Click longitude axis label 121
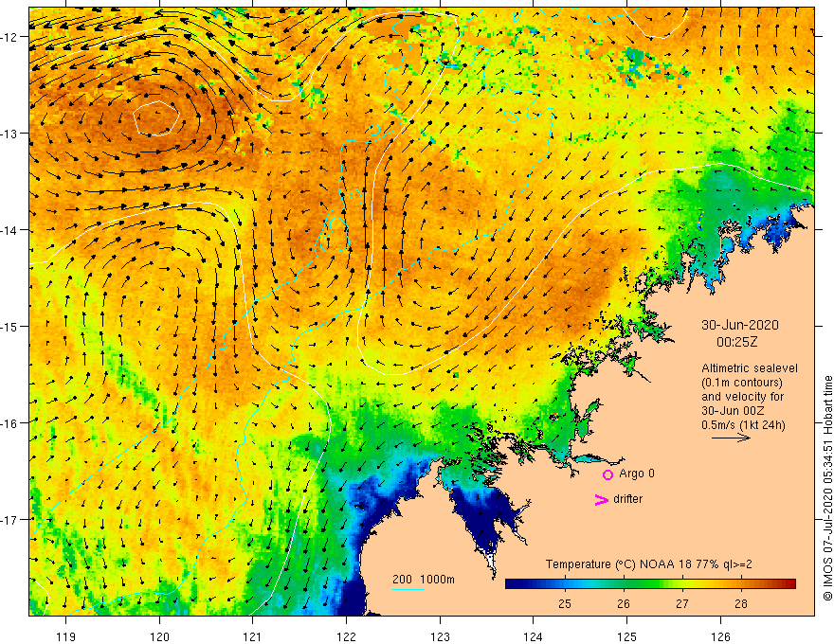Screen dimensions: 834x644 click(x=253, y=636)
